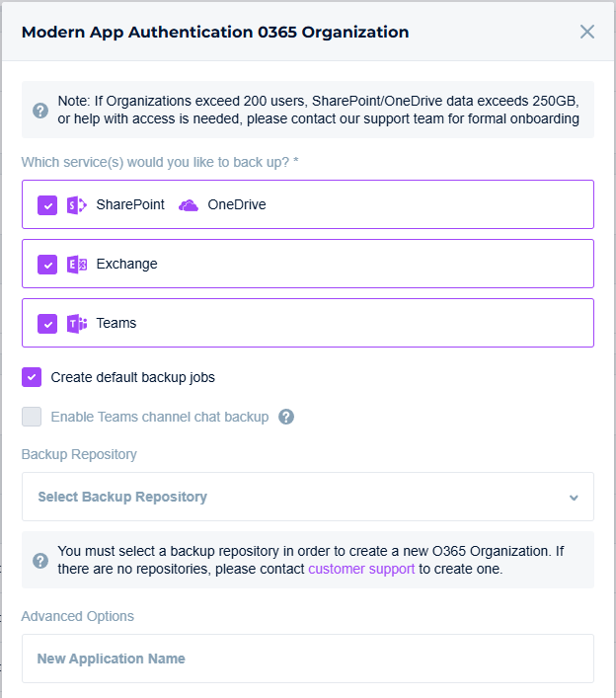
Task: Uncheck the SharePoint OneDrive checkbox
Action: tap(47, 205)
